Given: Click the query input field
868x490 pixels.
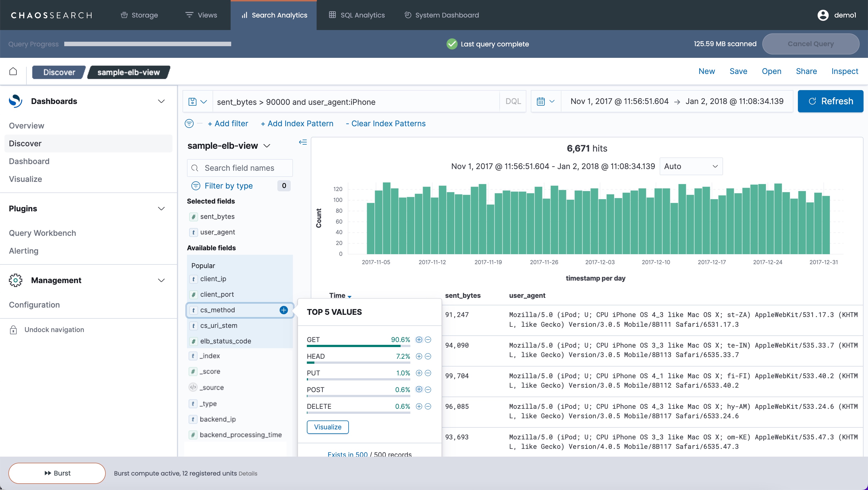Looking at the screenshot, I should 356,102.
